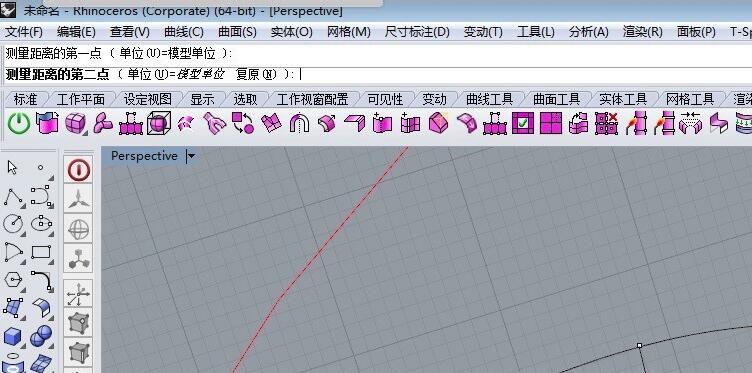Switch to the 显示 toolbar tab
This screenshot has height=373, width=752.
(202, 99)
